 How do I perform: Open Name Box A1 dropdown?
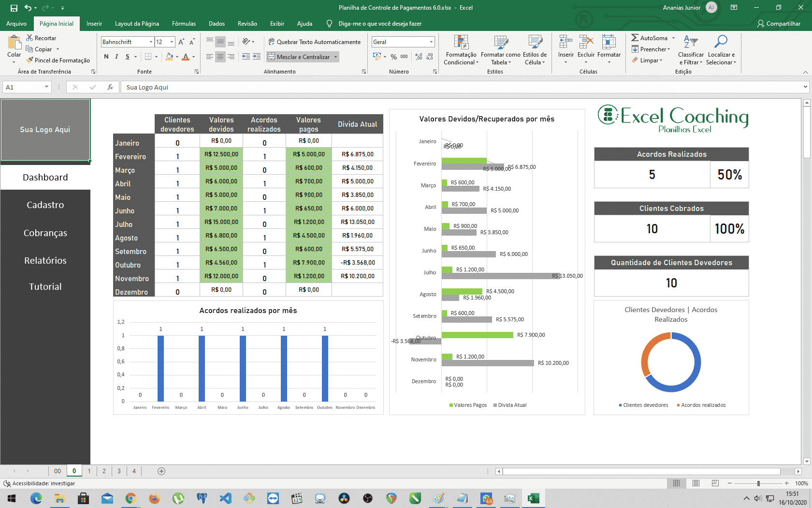46,87
